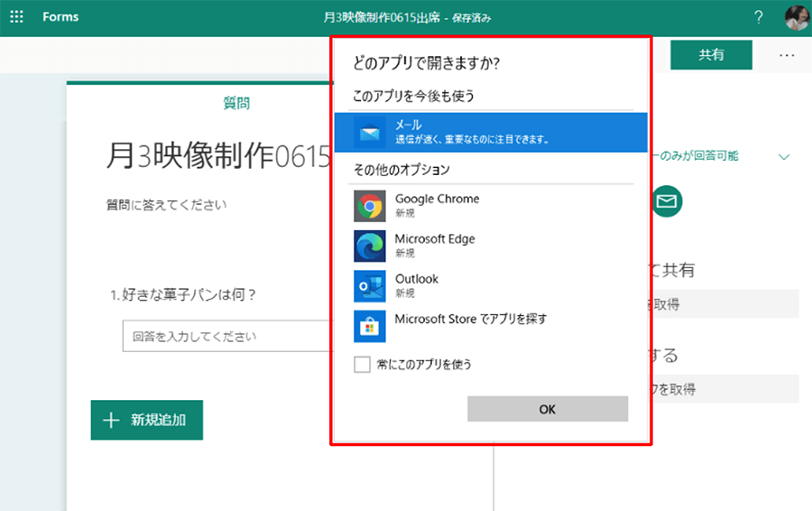
Task: Click the Microsoft Edge icon
Action: [370, 246]
